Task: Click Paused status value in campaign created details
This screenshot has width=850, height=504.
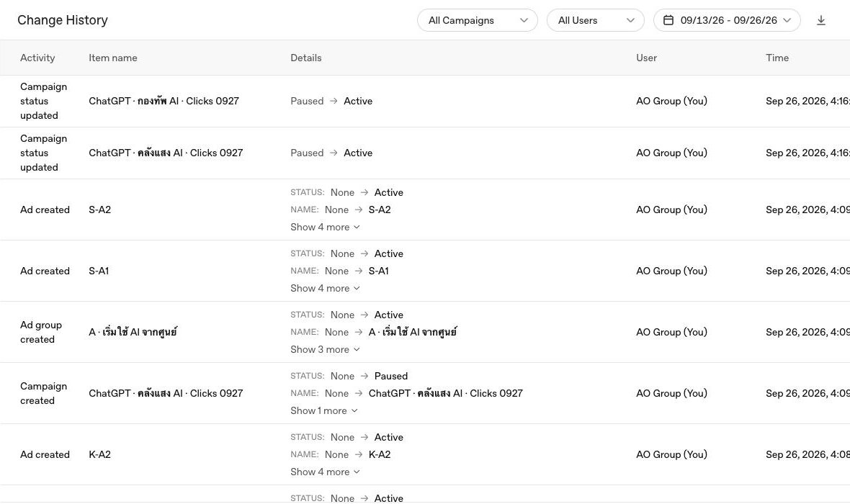Action: click(391, 376)
